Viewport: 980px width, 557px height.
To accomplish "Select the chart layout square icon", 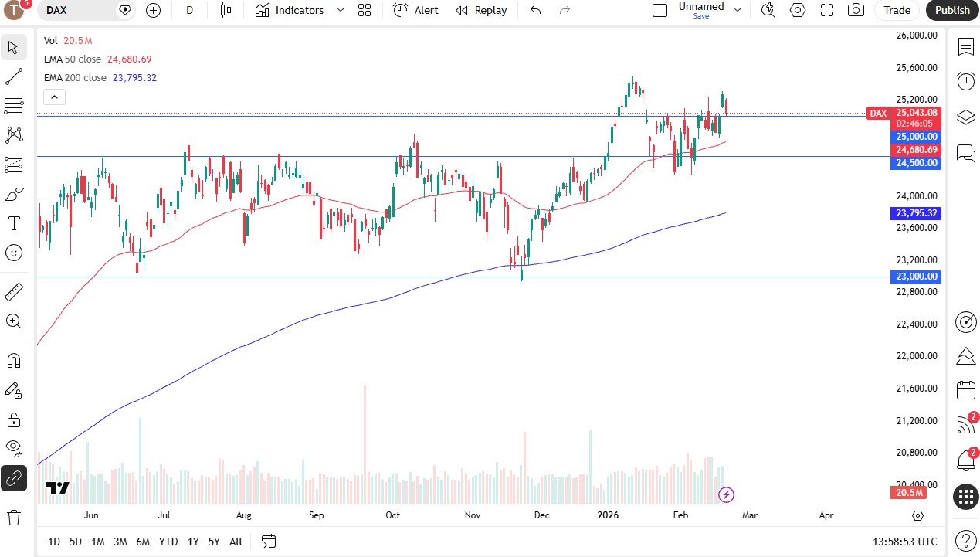I will pos(660,10).
